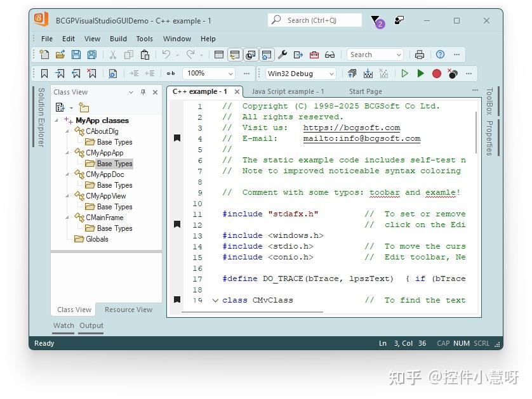Open the help question mark icon
Screen dimensions: 532x399
[x=440, y=55]
